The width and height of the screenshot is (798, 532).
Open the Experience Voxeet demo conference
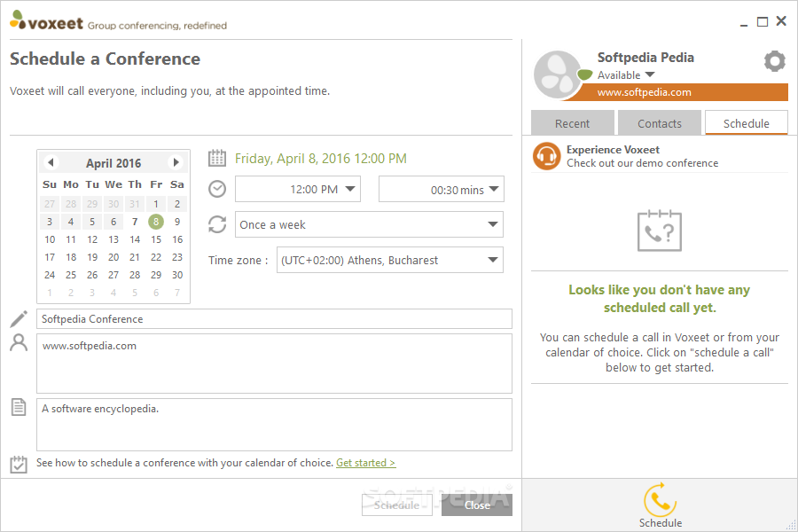tap(660, 156)
